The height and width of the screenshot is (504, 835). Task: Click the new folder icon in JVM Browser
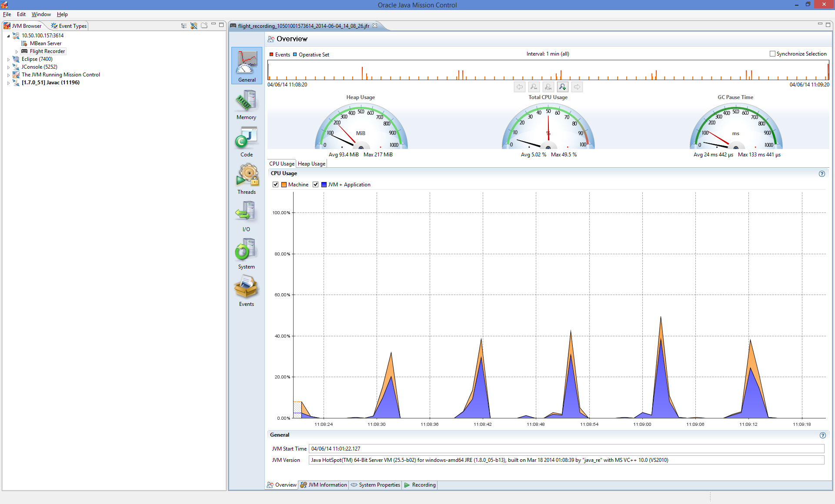point(204,26)
